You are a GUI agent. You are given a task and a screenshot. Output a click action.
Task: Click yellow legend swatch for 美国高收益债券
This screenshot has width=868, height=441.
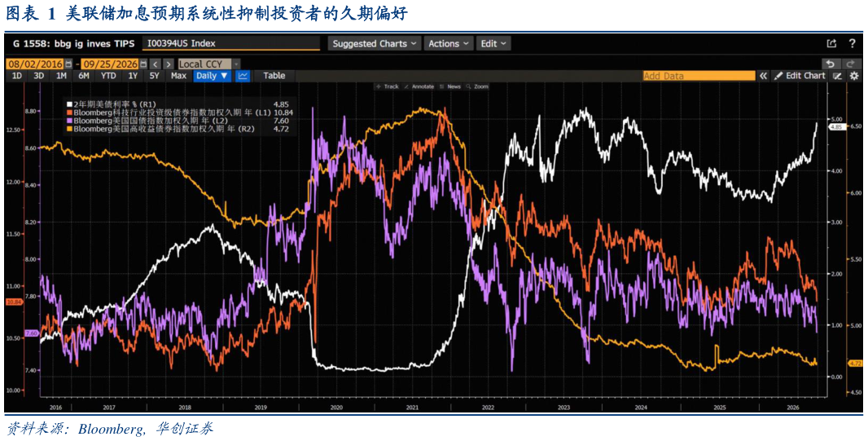tap(69, 129)
